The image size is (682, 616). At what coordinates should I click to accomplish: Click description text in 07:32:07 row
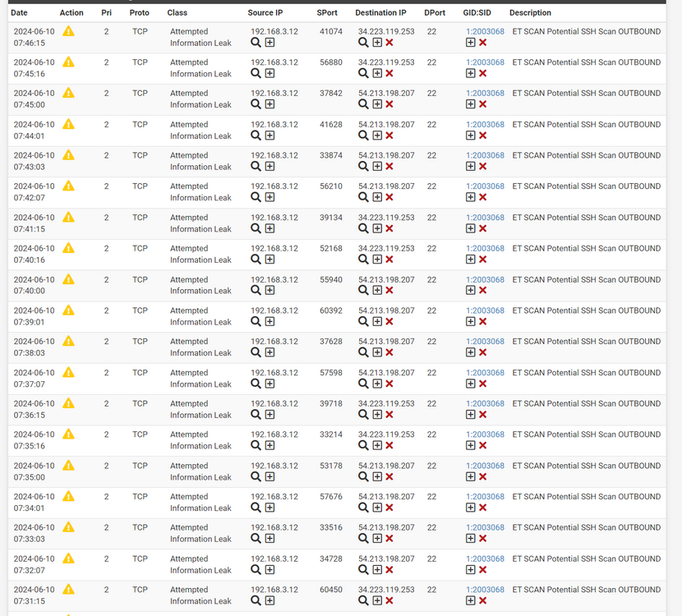point(587,559)
